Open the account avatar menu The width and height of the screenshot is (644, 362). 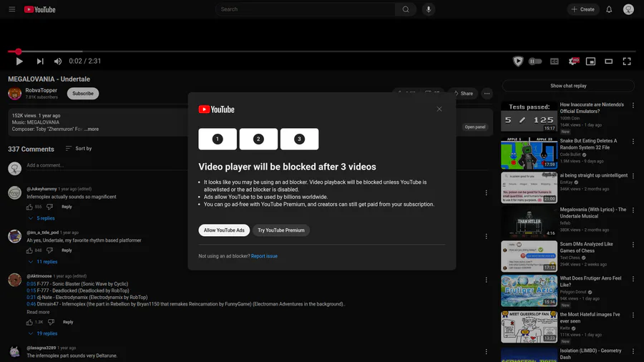pos(628,9)
